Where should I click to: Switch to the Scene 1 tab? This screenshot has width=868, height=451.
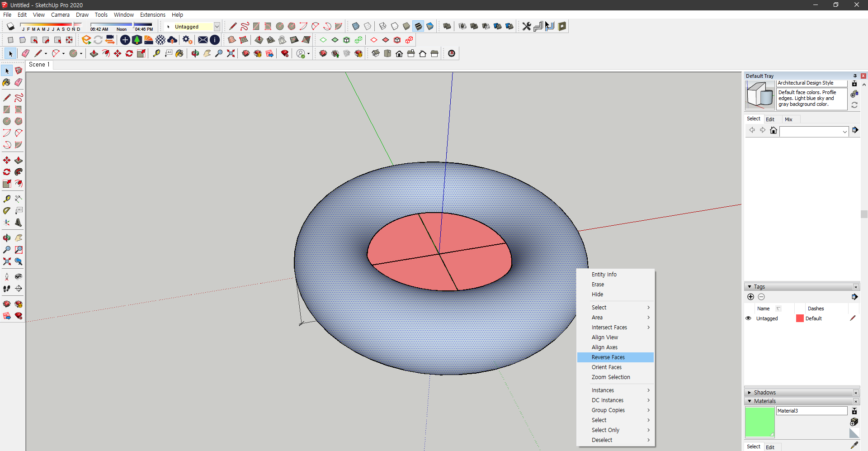[x=39, y=65]
